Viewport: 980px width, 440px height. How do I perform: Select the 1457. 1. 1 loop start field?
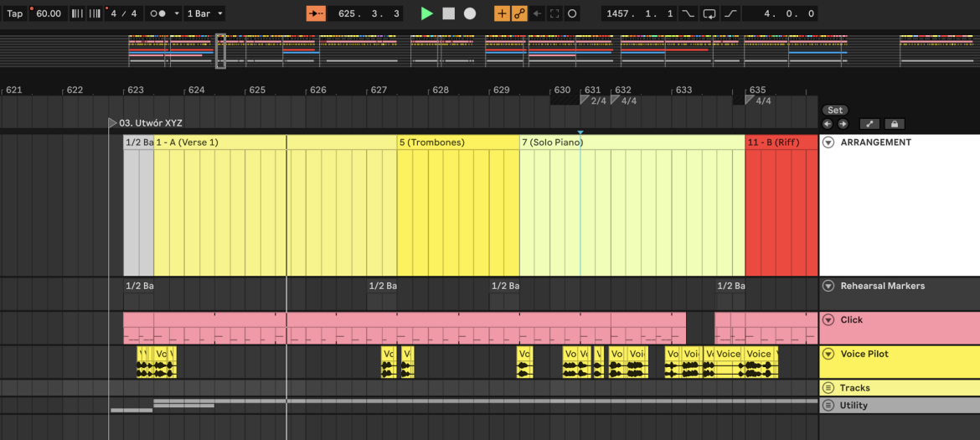[640, 13]
